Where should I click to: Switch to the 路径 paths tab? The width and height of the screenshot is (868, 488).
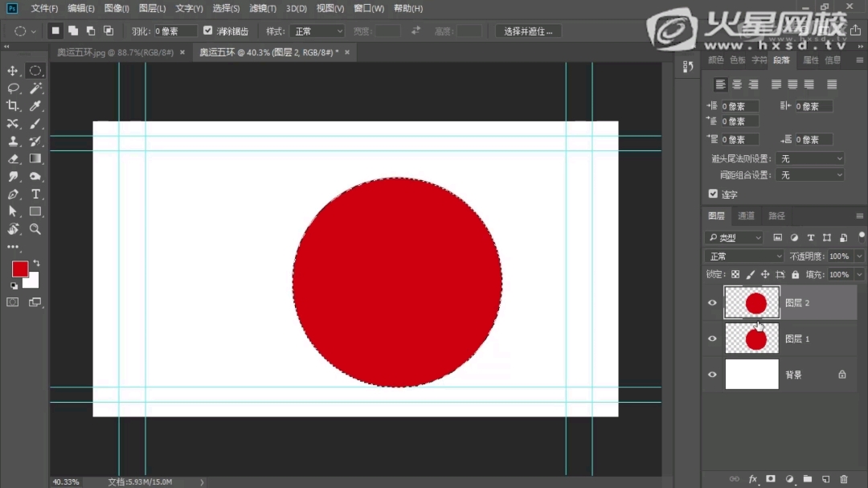point(776,216)
